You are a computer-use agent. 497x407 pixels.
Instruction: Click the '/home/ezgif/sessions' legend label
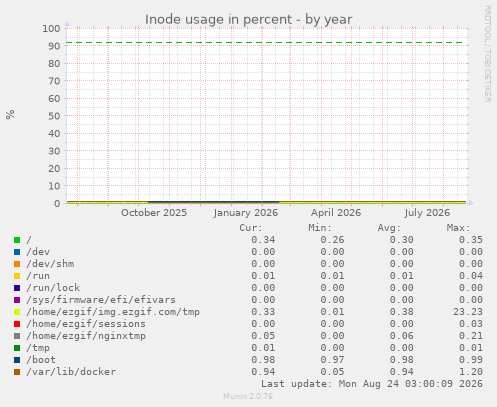tap(86, 324)
